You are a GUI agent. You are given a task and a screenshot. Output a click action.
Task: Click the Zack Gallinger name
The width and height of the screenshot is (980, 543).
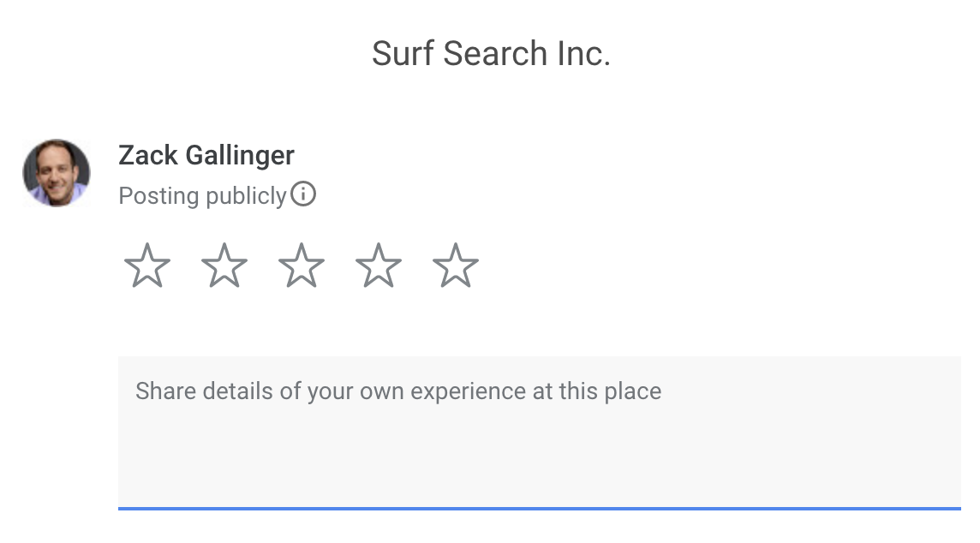pyautogui.click(x=206, y=155)
